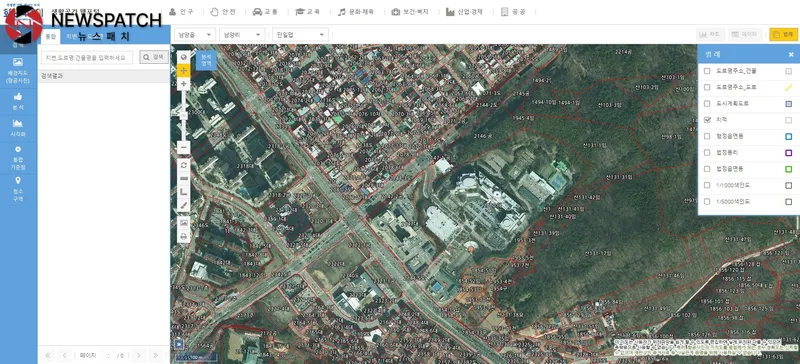This screenshot has height=364, width=800.
Task: Select the brush drawing tool icon
Action: pyautogui.click(x=184, y=205)
